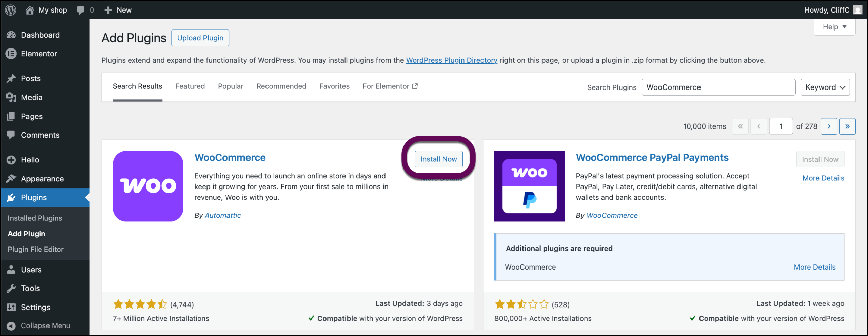The height and width of the screenshot is (336, 868).
Task: Expand the Help panel
Action: point(834,27)
